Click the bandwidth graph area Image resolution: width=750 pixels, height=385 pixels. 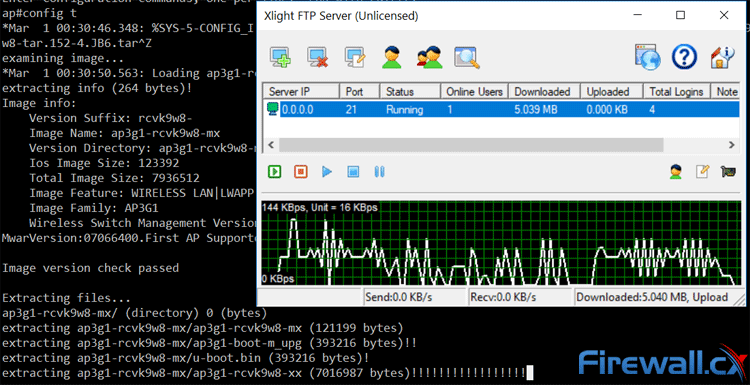[x=501, y=243]
